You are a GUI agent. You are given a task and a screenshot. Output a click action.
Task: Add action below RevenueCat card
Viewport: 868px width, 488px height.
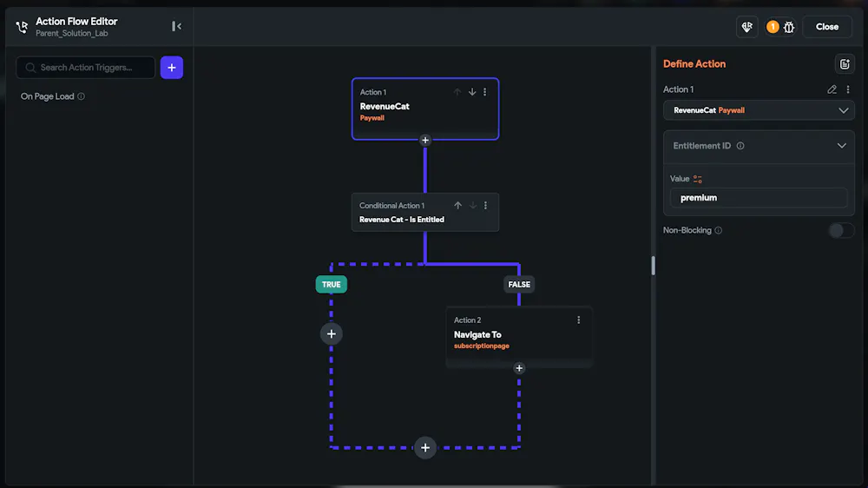(425, 140)
